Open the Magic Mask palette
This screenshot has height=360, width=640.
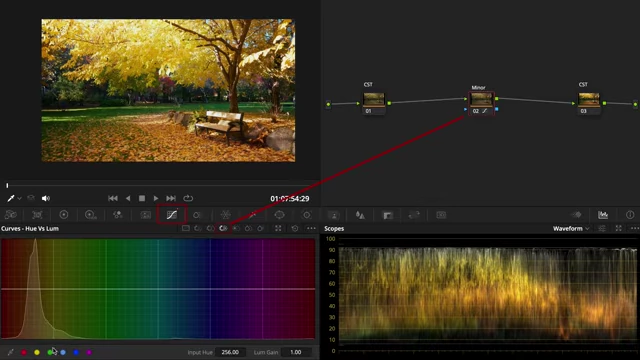point(307,215)
